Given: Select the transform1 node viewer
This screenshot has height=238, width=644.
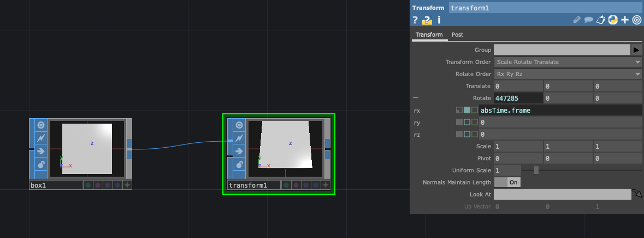Looking at the screenshot, I should click(286, 148).
